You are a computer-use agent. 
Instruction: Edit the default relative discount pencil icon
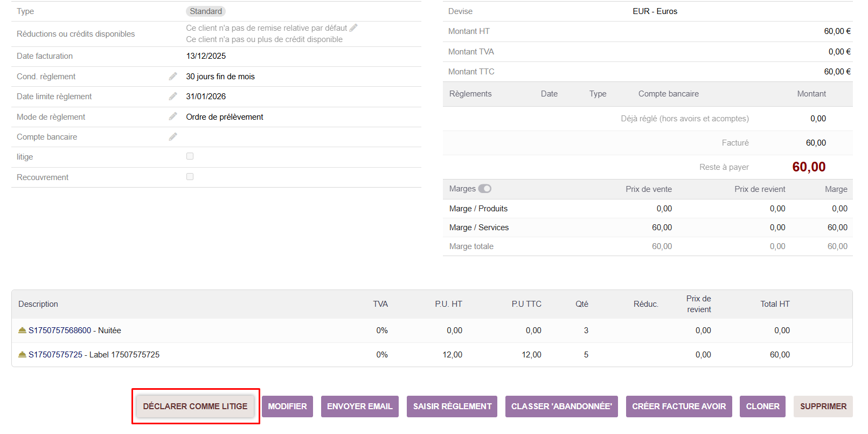(353, 27)
